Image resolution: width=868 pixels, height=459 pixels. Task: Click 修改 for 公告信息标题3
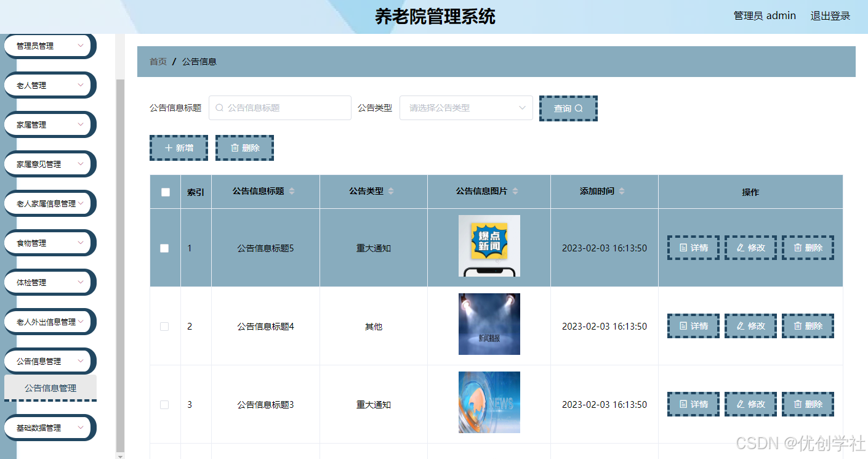(x=750, y=404)
